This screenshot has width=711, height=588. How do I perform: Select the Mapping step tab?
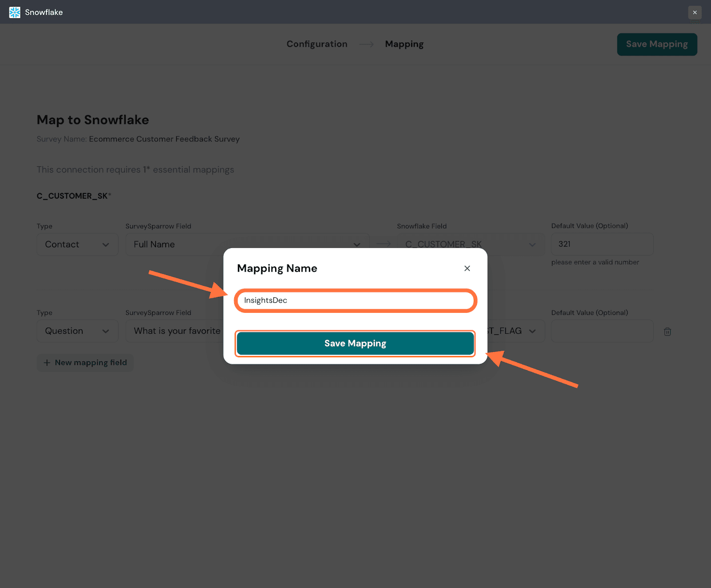click(x=404, y=44)
